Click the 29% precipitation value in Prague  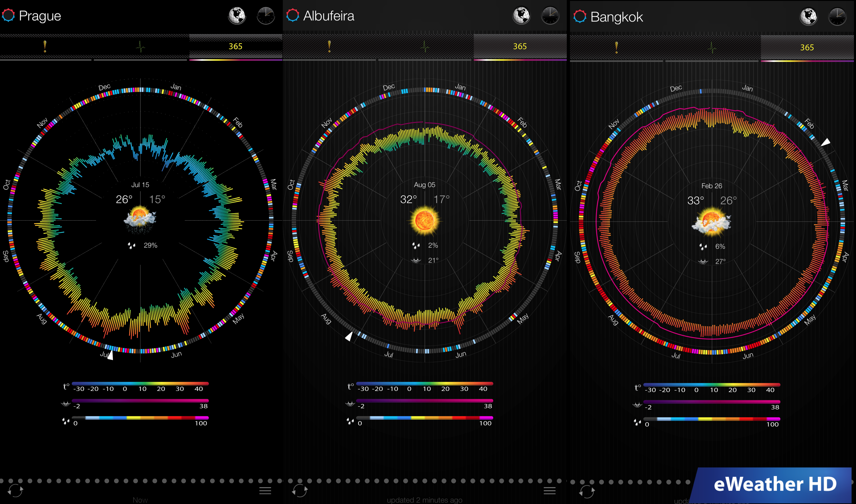pyautogui.click(x=150, y=245)
